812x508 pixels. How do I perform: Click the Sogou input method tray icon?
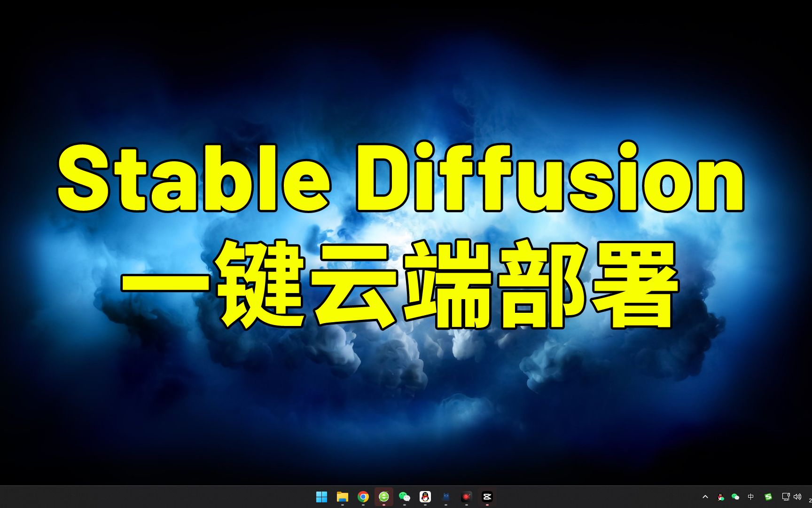point(768,497)
